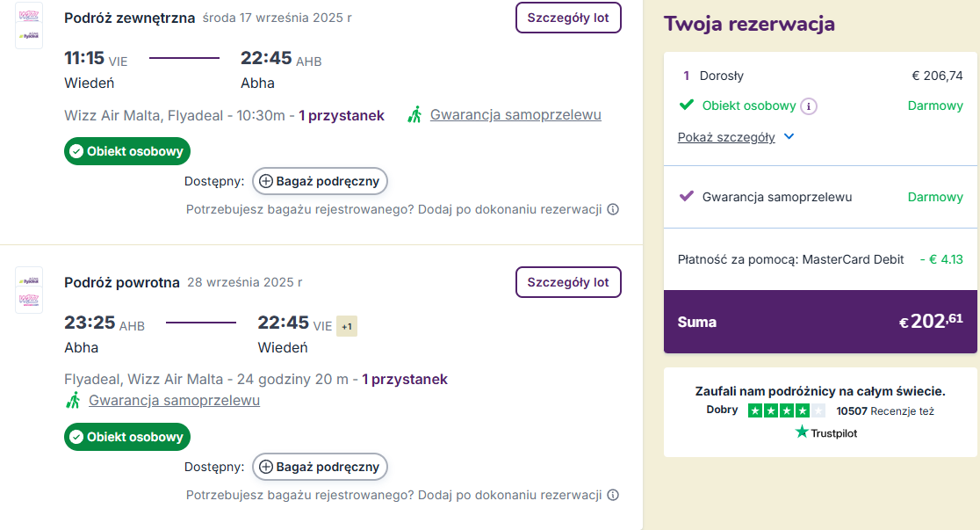
Task: Click info icon after return checked baggage note
Action: click(613, 494)
